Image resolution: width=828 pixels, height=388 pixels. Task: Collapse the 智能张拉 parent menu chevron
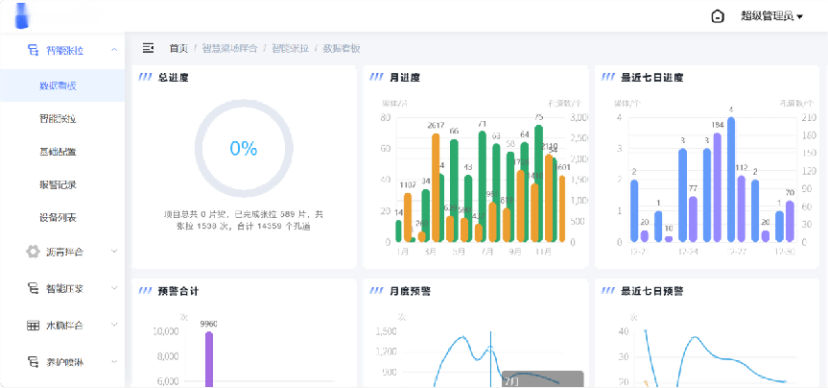[x=114, y=50]
